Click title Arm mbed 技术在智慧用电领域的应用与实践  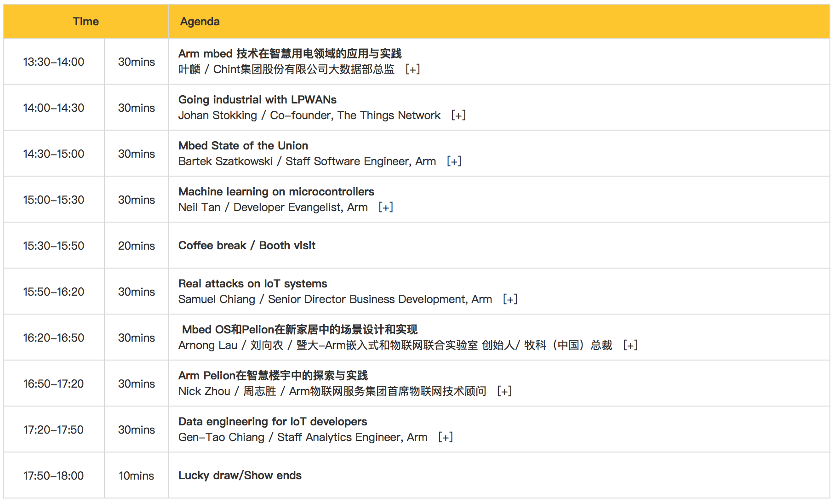[x=290, y=54]
